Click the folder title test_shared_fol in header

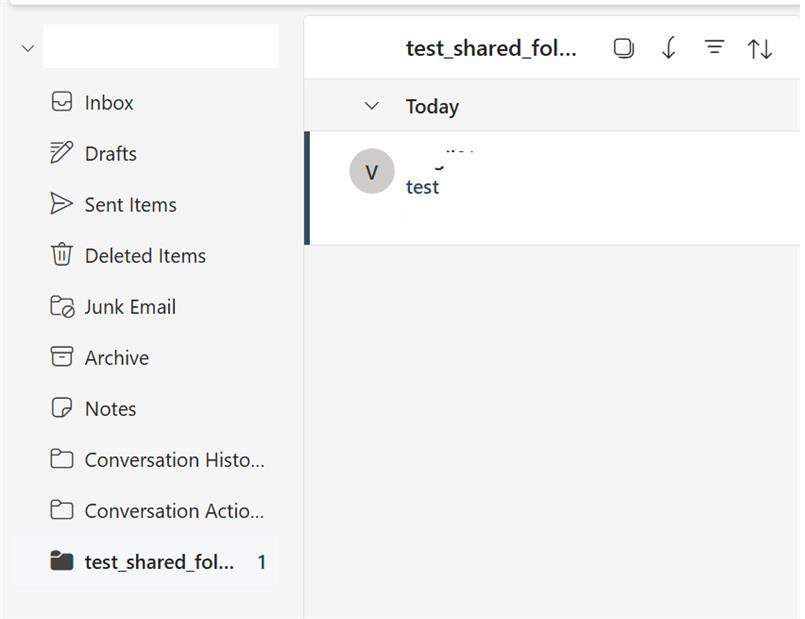491,47
